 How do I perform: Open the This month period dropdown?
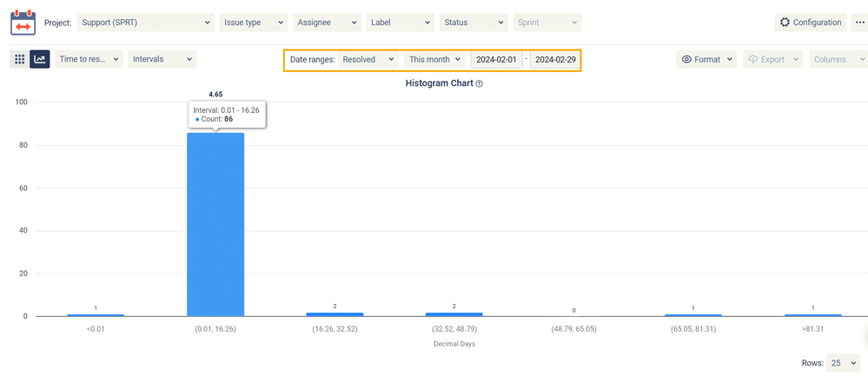pyautogui.click(x=435, y=59)
